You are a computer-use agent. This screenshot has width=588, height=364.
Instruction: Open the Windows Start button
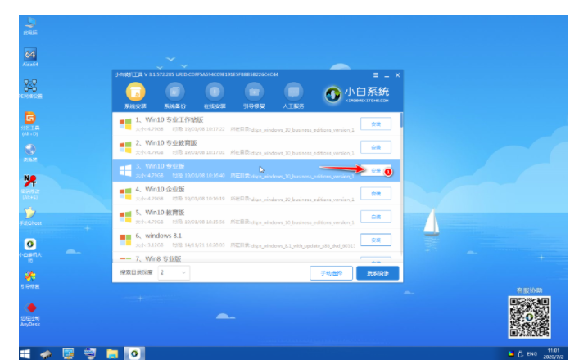pyautogui.click(x=25, y=353)
